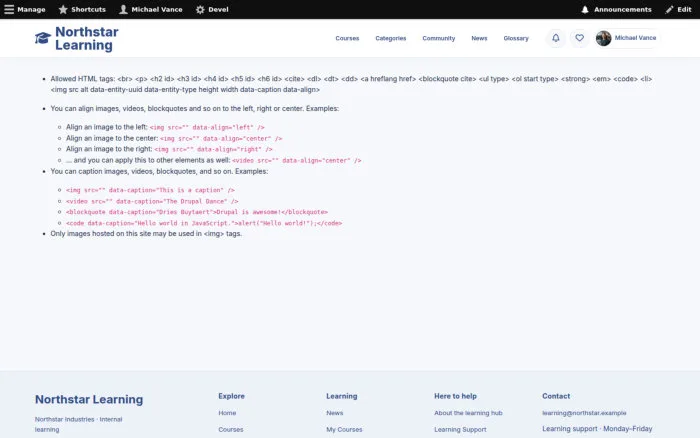Open Glossary navigation link
The height and width of the screenshot is (438, 700).
[x=516, y=38]
